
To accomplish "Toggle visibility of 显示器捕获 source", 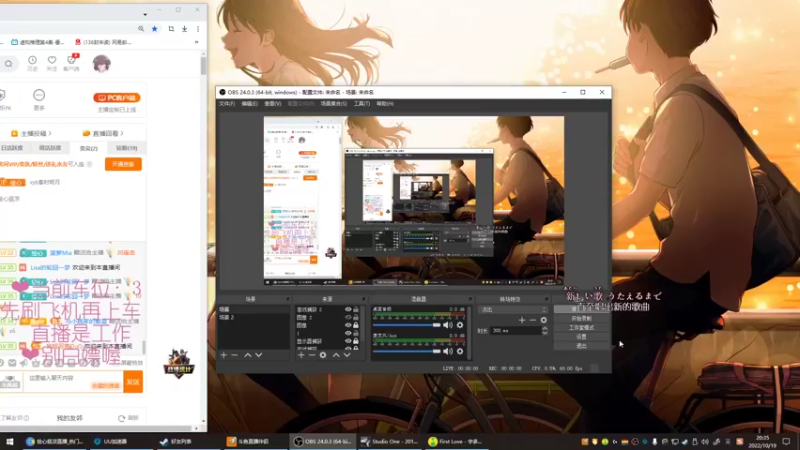I will click(348, 341).
